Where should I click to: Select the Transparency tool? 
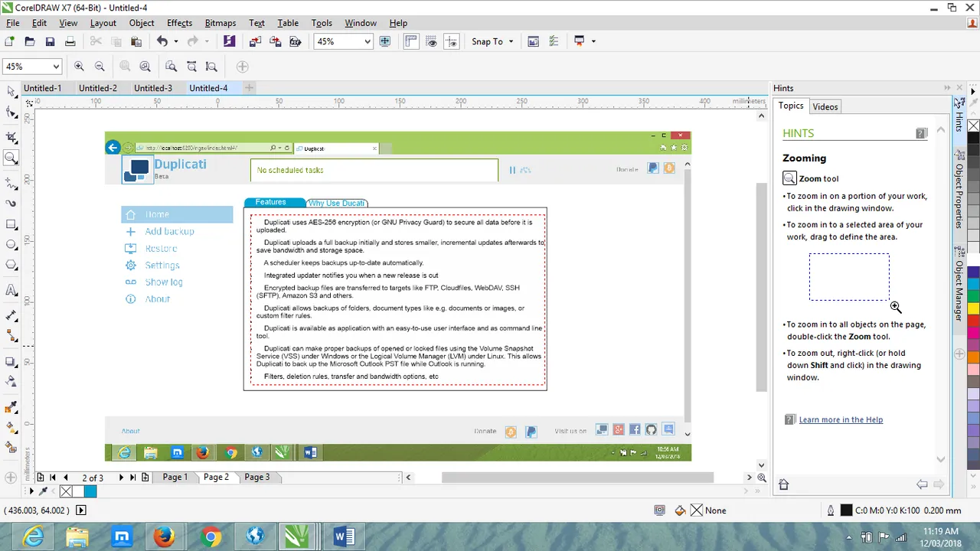(x=11, y=381)
